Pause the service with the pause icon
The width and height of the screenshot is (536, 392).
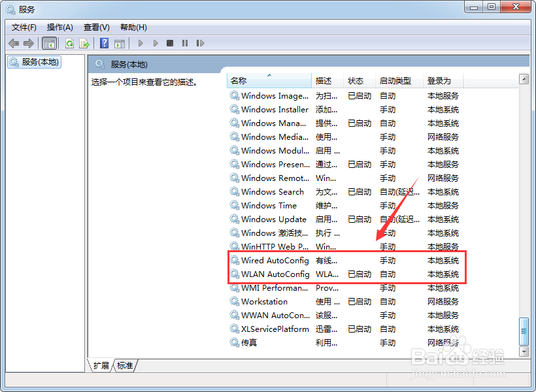click(186, 42)
